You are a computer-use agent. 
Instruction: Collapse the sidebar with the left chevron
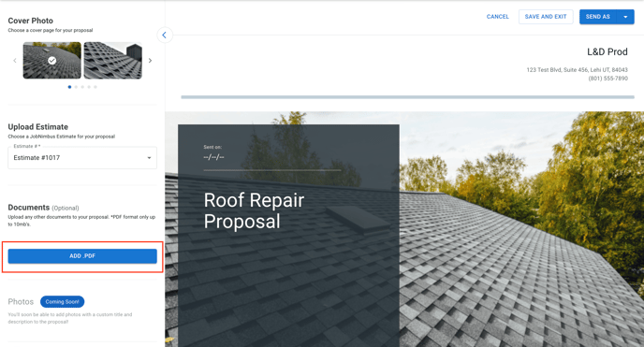pos(165,36)
